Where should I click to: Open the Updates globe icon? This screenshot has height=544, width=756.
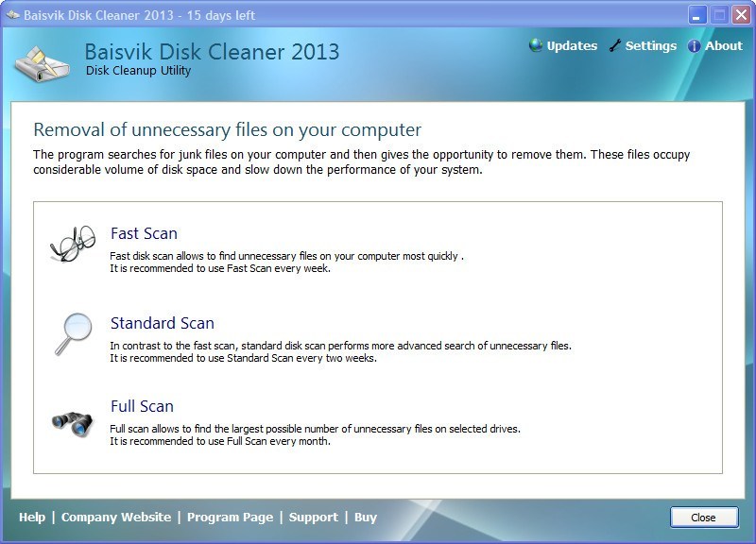(535, 45)
